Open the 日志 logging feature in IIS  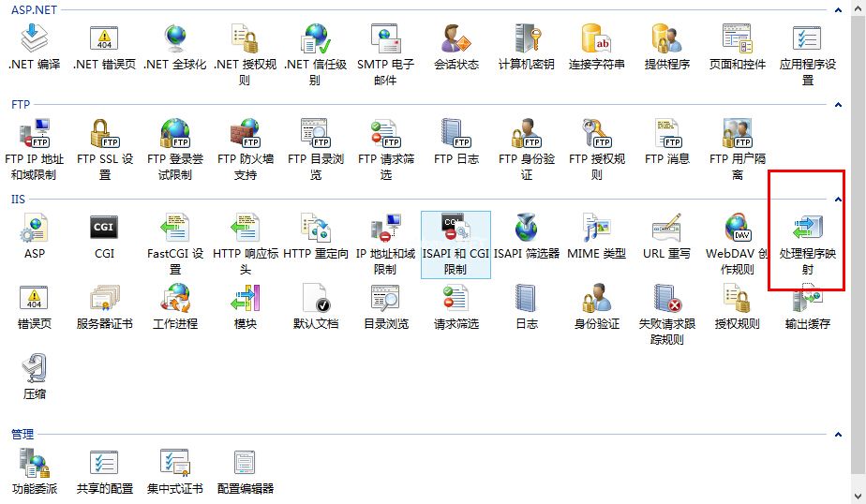click(x=527, y=300)
